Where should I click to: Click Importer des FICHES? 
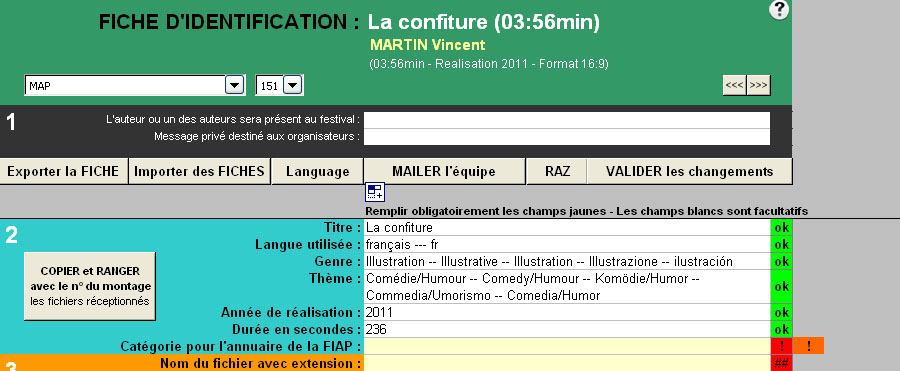pos(199,171)
